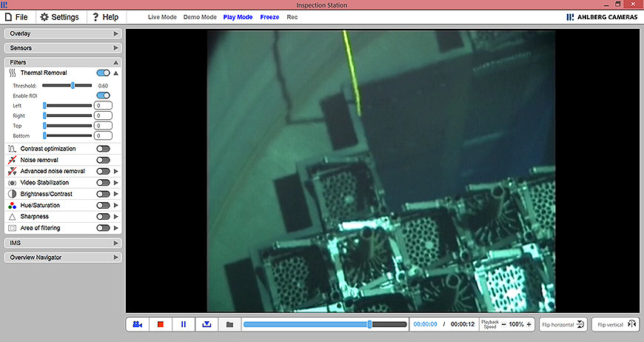This screenshot has width=644, height=342.
Task: Increase playback speed with plus
Action: (x=529, y=324)
